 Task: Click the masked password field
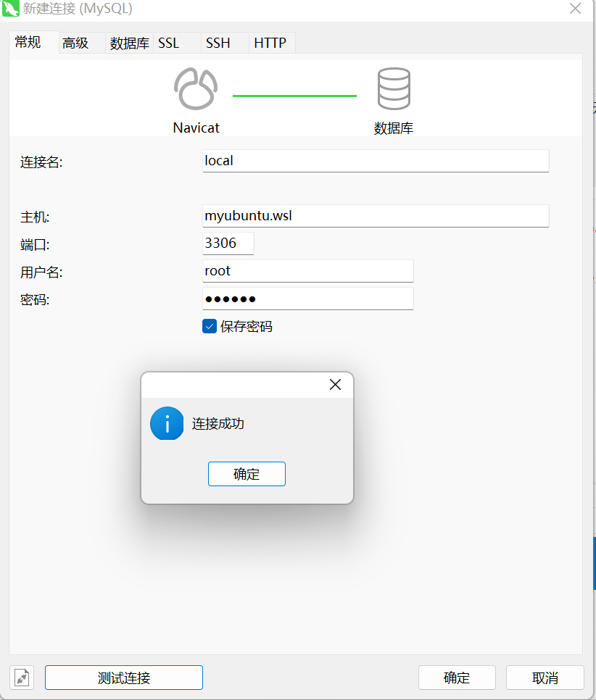coord(308,299)
